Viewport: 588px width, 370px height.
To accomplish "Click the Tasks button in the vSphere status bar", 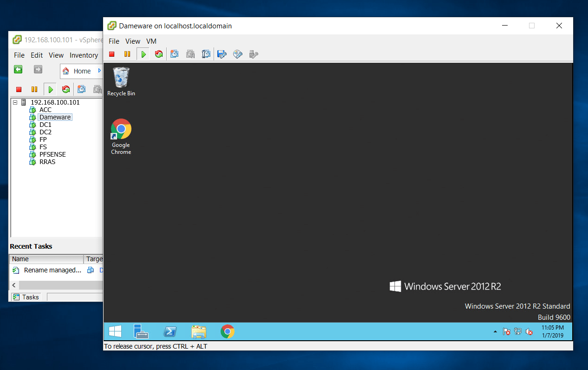I will click(26, 297).
